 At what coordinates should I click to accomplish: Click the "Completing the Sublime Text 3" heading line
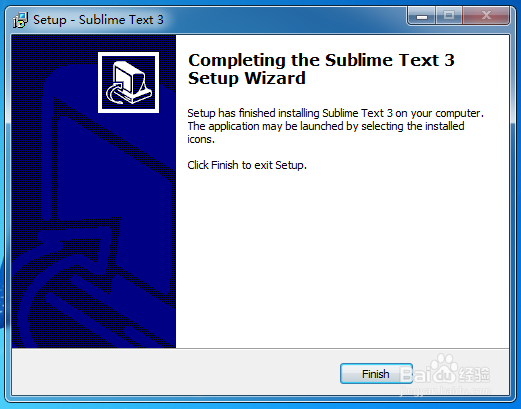click(x=321, y=60)
